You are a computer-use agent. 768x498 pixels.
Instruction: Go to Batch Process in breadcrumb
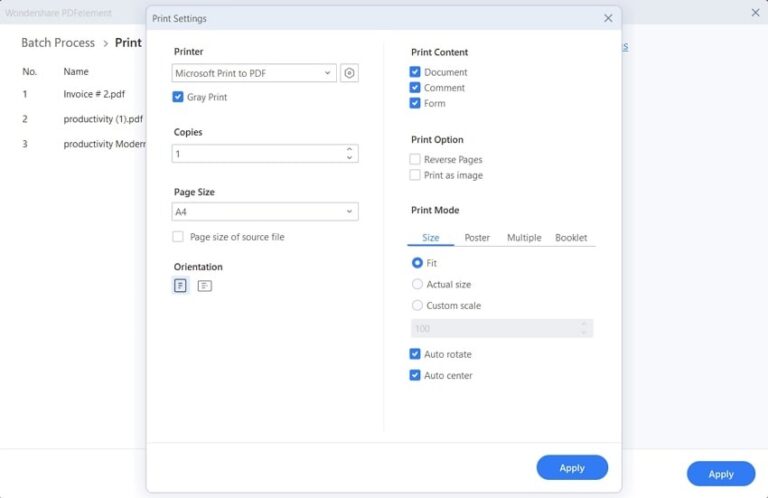pyautogui.click(x=58, y=43)
